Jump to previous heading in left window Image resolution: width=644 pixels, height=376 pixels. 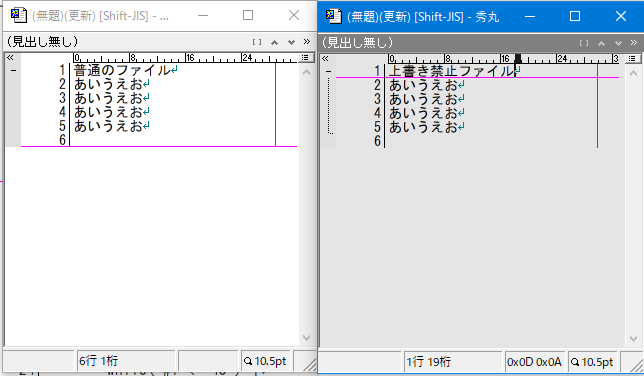click(274, 42)
